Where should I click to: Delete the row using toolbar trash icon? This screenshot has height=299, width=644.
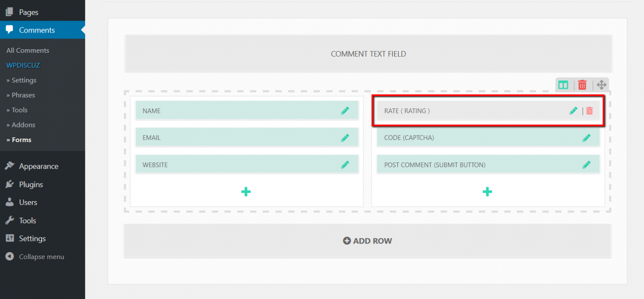pyautogui.click(x=582, y=85)
